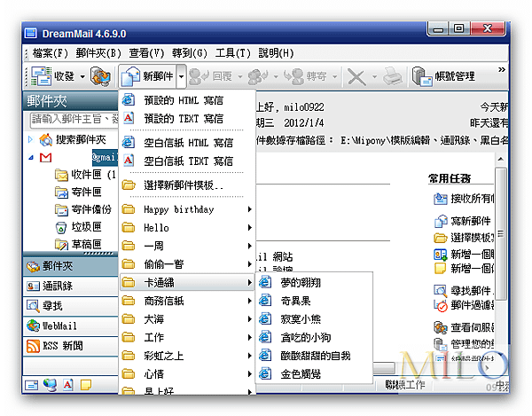Image resolution: width=532 pixels, height=416 pixels.
Task: Select 選擇新郵件模板.. menu entry
Action: tap(187, 184)
